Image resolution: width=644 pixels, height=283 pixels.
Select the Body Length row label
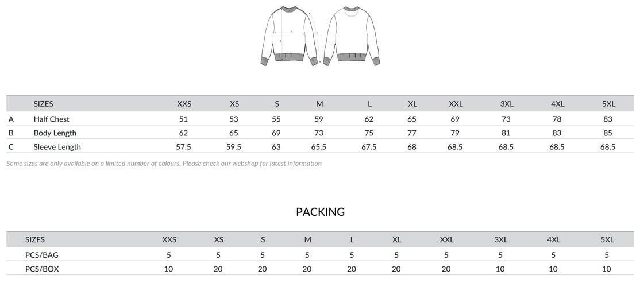pos(55,133)
